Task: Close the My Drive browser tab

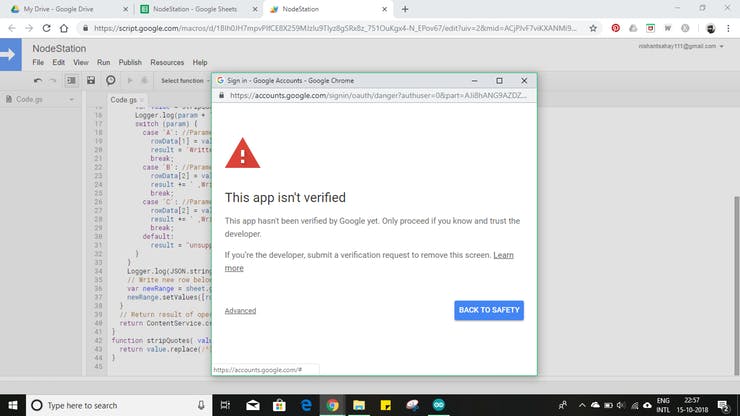Action: (x=125, y=9)
